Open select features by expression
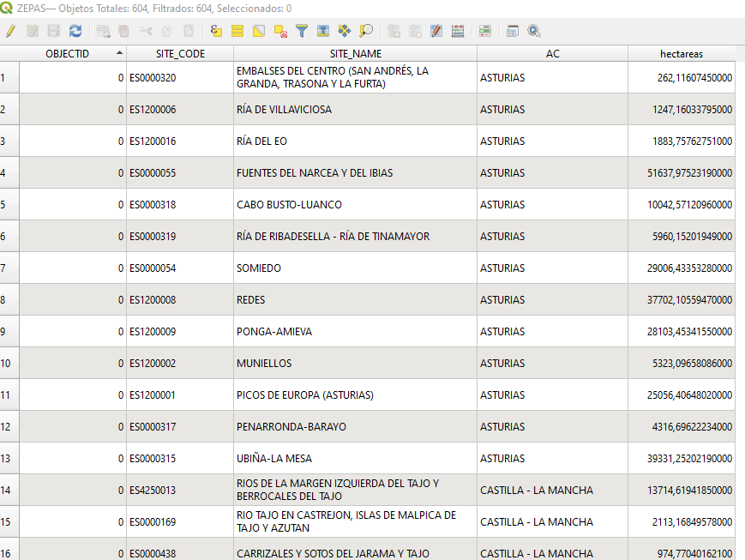The height and width of the screenshot is (560, 745). pos(216,31)
